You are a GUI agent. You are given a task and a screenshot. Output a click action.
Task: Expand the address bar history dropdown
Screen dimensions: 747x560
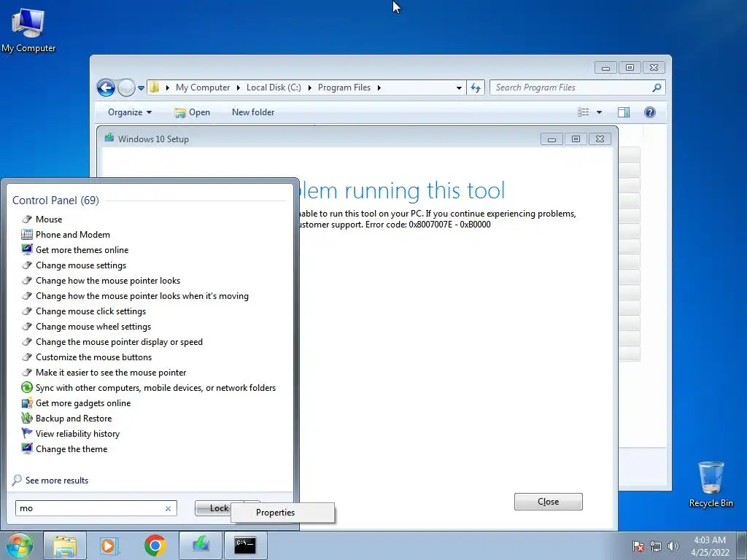tap(459, 88)
